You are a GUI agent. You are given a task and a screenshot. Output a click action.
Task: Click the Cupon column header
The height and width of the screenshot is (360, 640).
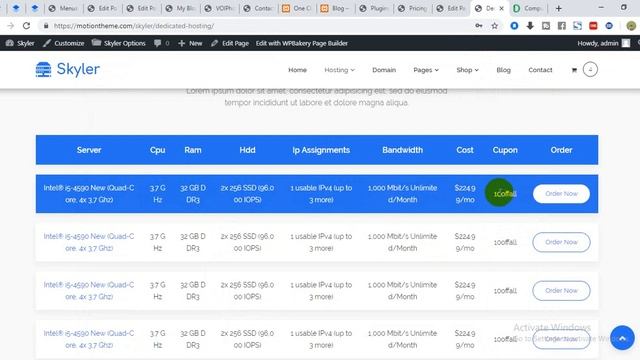[x=505, y=150]
